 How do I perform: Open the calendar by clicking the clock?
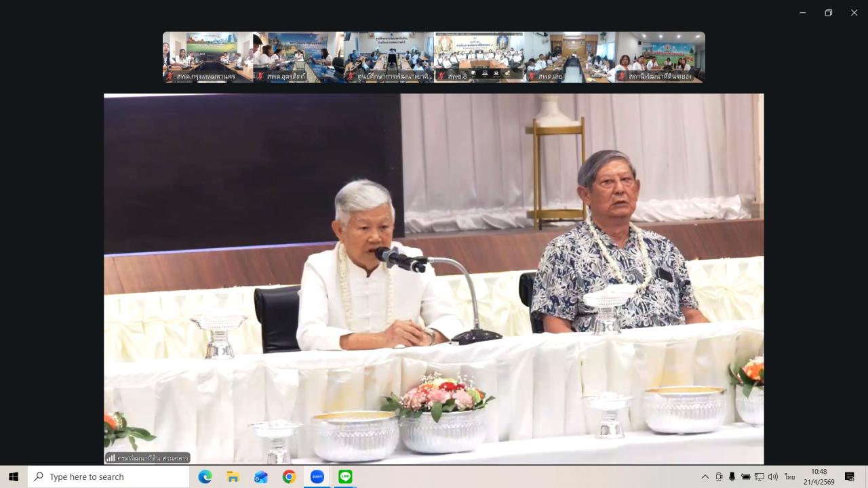pyautogui.click(x=820, y=476)
